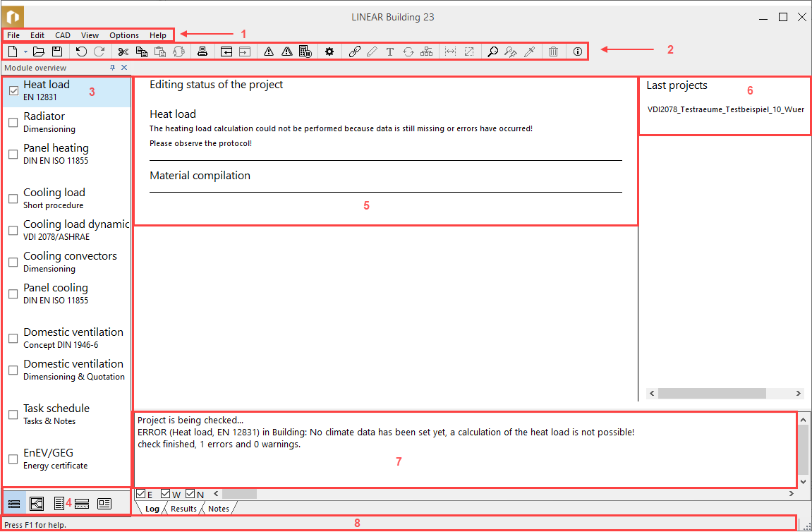Image resolution: width=812 pixels, height=532 pixels.
Task: Click the first warning triangle icon
Action: pyautogui.click(x=268, y=52)
